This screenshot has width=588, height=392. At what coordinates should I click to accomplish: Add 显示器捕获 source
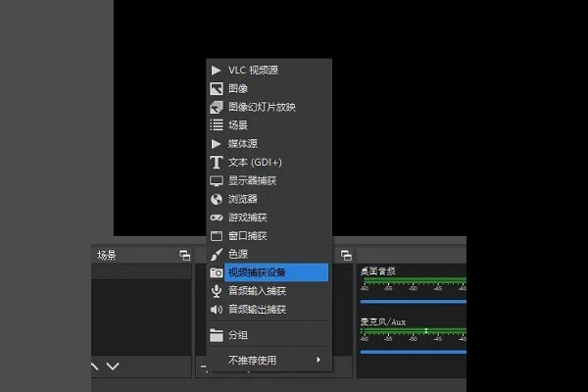pyautogui.click(x=269, y=180)
